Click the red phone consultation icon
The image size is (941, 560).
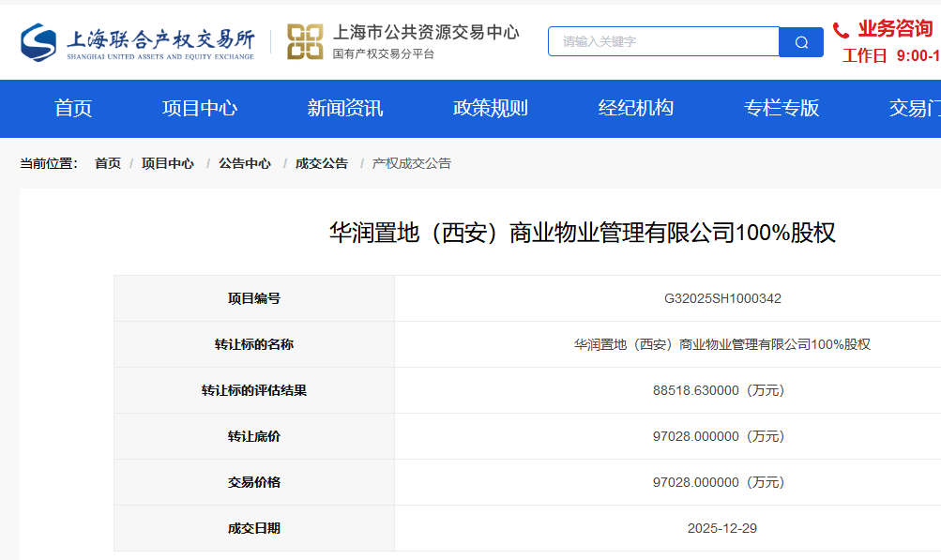(842, 30)
